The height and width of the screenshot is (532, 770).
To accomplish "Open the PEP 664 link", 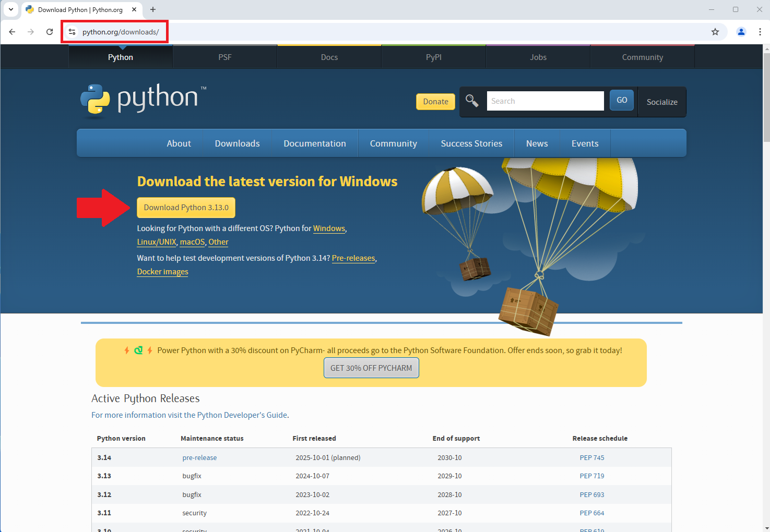I will tap(592, 513).
